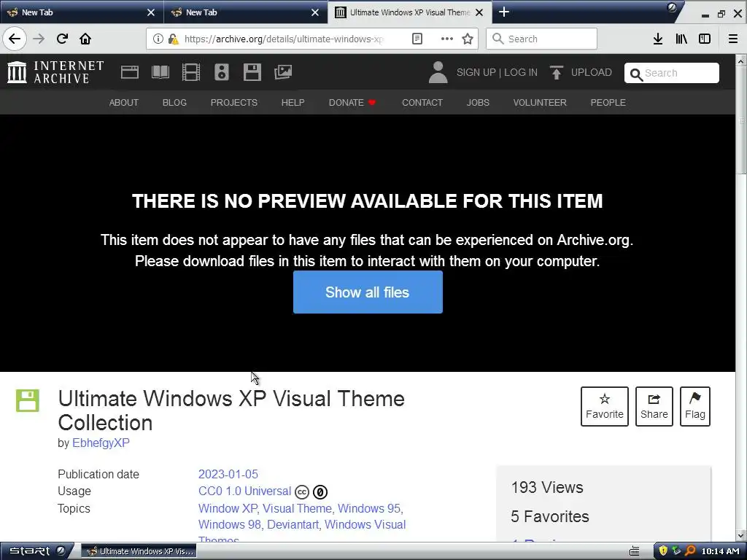Open the Video film icon
This screenshot has width=747, height=560.
tap(191, 72)
